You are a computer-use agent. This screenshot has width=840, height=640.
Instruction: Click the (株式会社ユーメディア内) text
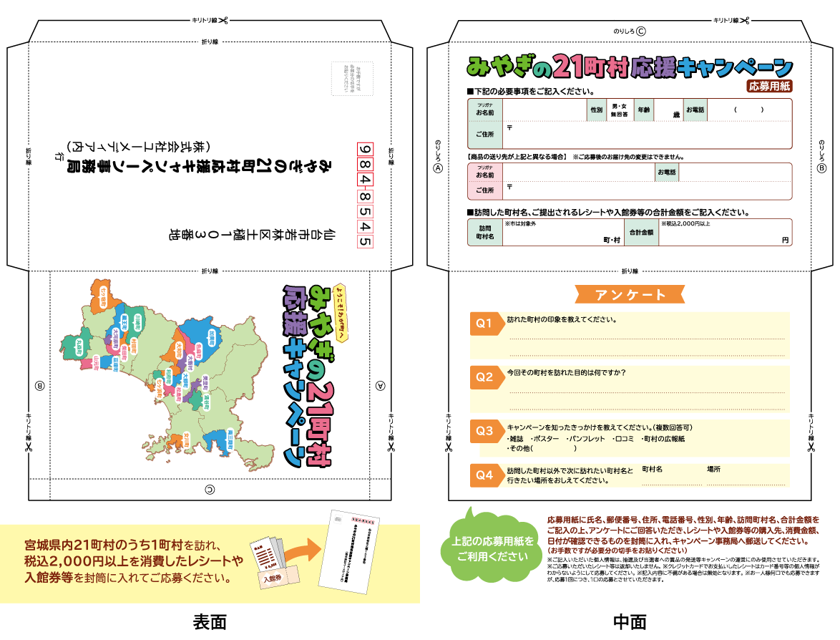pos(138,146)
